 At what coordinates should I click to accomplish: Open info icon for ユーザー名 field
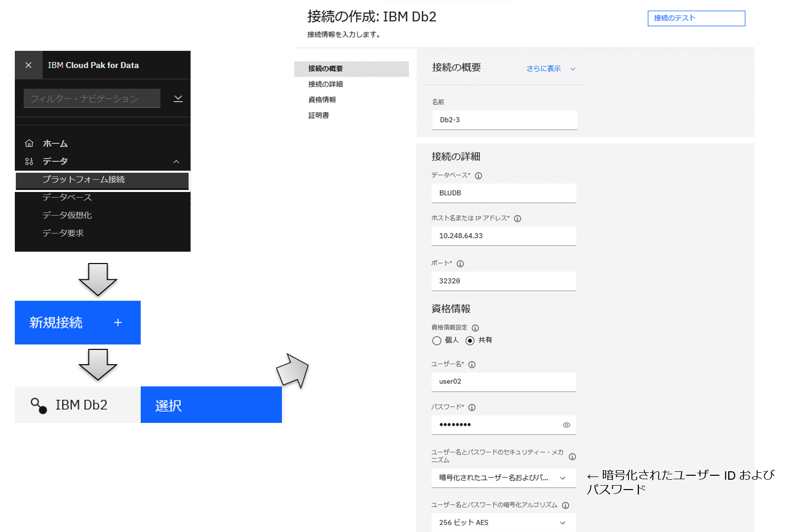(x=472, y=365)
